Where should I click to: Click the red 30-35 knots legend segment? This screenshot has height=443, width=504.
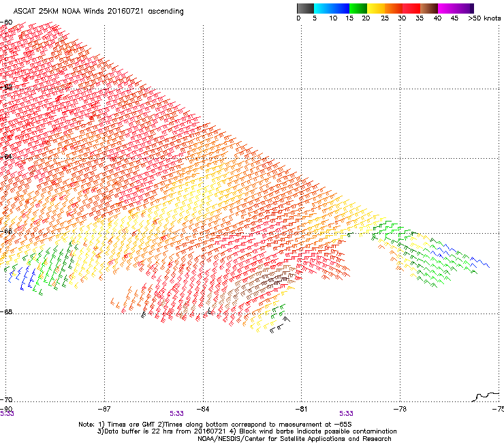point(411,8)
